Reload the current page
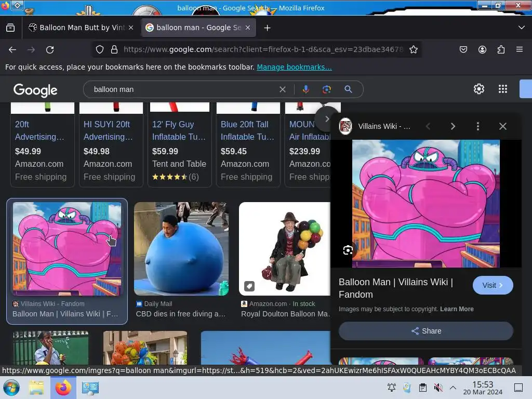The image size is (532, 399). (x=50, y=50)
